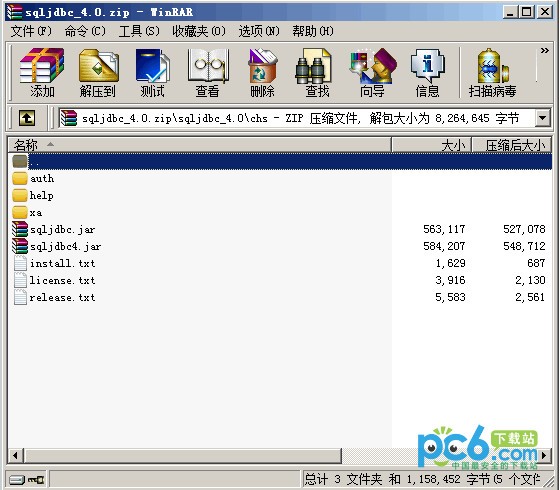
Task: Open the Options (选项) menu
Action: pyautogui.click(x=259, y=31)
